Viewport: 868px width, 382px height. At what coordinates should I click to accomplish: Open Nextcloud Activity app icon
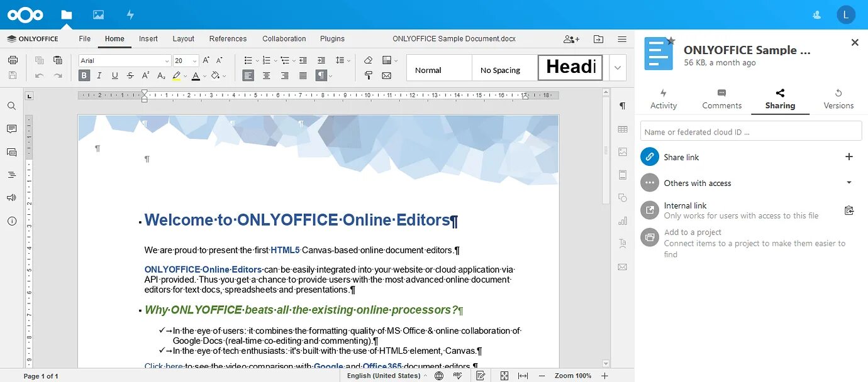pos(130,14)
